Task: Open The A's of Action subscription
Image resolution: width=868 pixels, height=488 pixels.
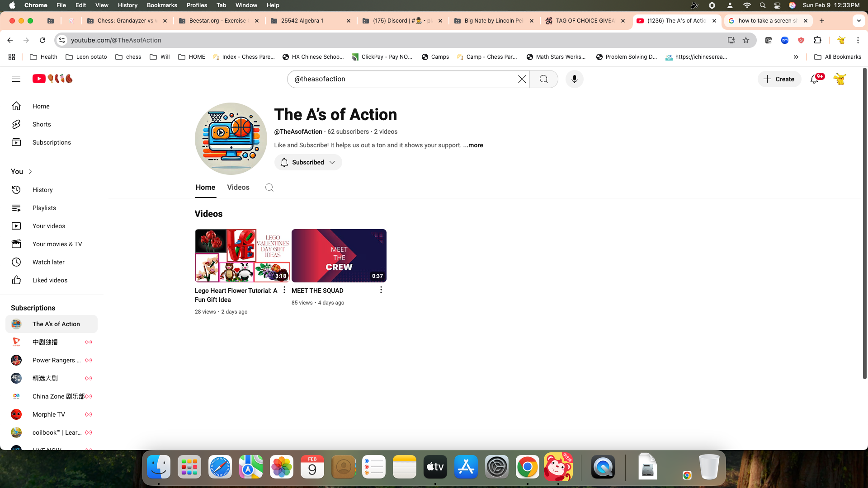Action: (x=52, y=324)
